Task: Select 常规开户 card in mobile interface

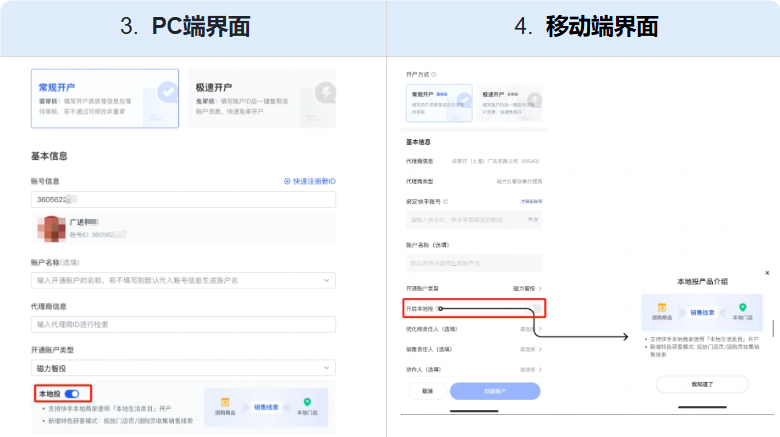Action: click(439, 103)
